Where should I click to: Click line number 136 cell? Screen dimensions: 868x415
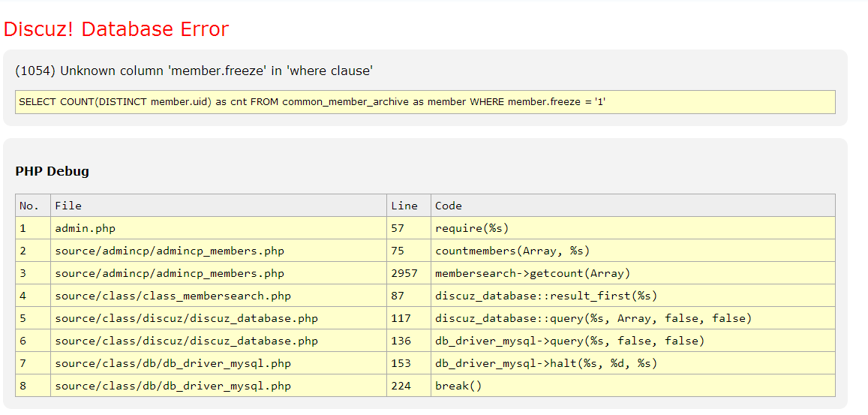coord(409,341)
